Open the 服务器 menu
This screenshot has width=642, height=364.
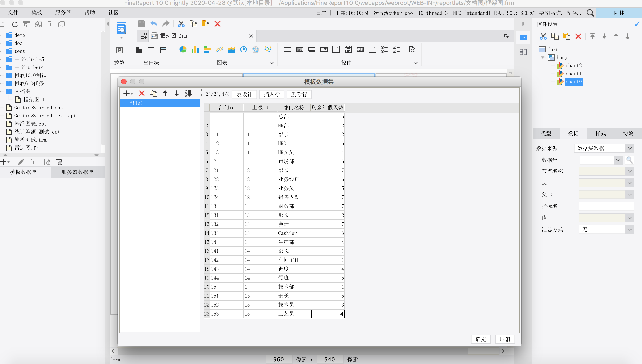click(63, 13)
